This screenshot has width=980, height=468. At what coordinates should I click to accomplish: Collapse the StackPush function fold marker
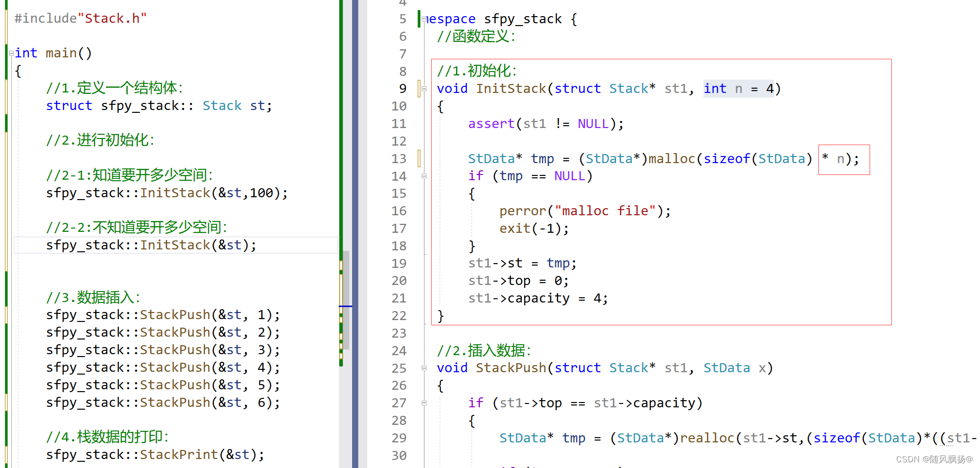pos(424,368)
